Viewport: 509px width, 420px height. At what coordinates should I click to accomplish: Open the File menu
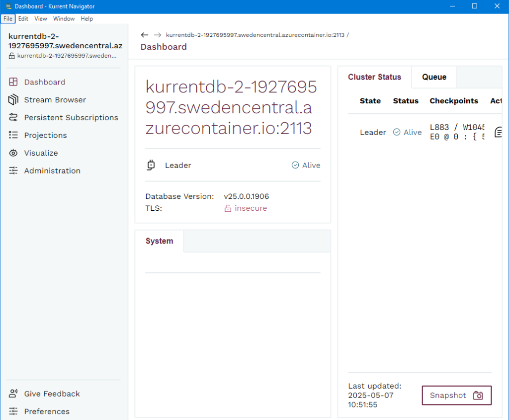[x=8, y=18]
